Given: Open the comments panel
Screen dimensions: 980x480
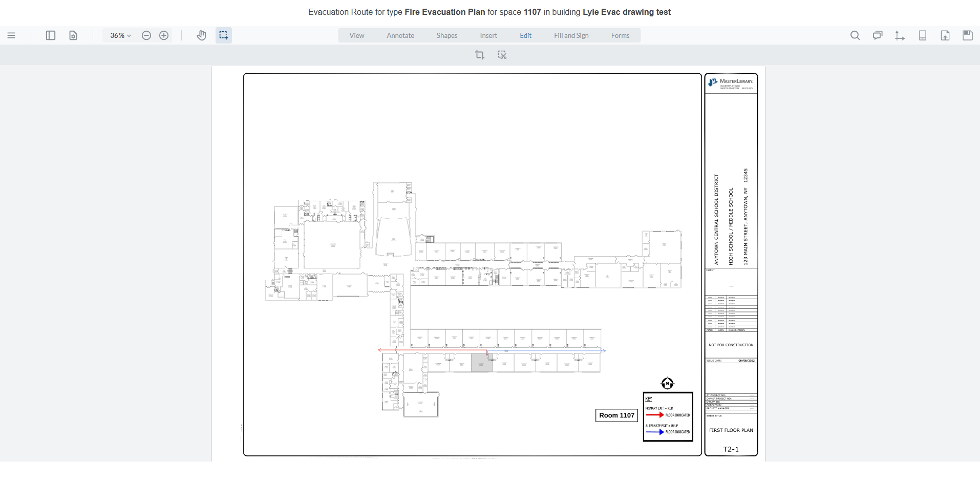Looking at the screenshot, I should coord(878,35).
